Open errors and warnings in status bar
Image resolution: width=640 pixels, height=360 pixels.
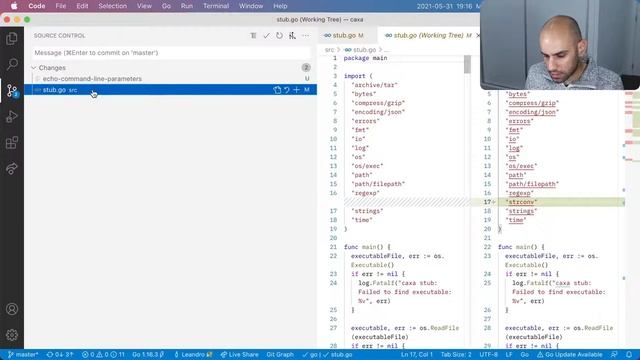[x=103, y=355]
